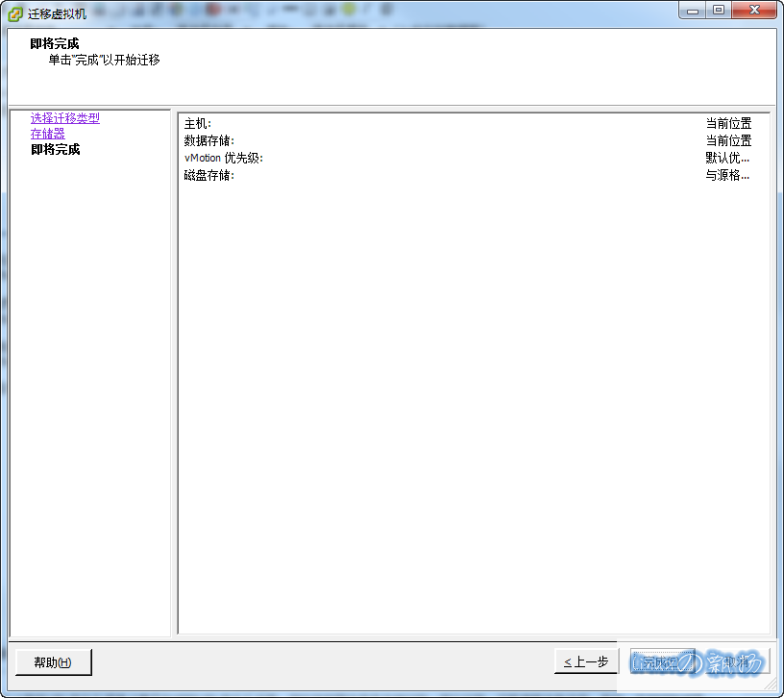Minimize the 迁移虚拟机 window
Image resolution: width=784 pixels, height=698 pixels.
693,10
